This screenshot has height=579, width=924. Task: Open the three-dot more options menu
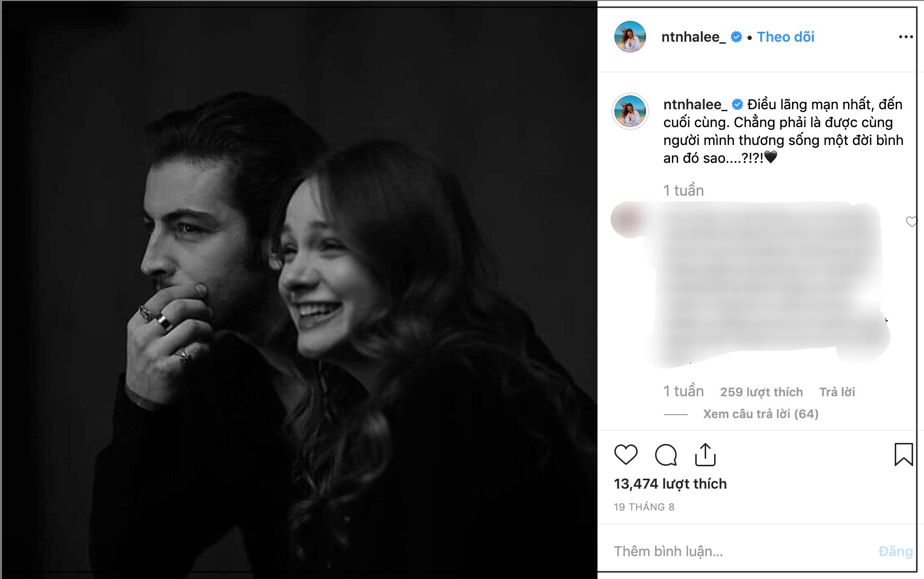click(906, 37)
